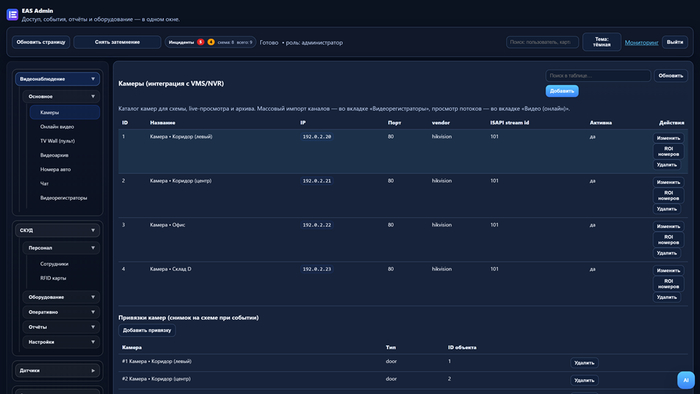Click IP address 192.0.2.23
This screenshot has width=700, height=394.
(x=317, y=269)
